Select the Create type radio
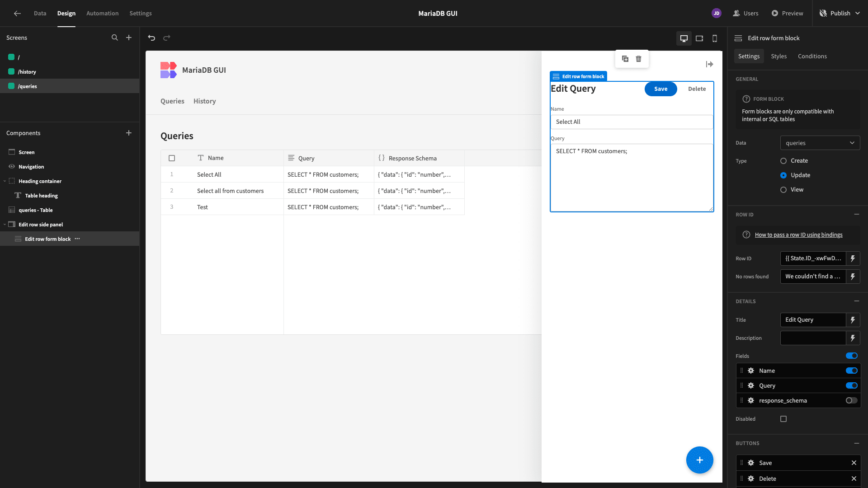The height and width of the screenshot is (488, 868). [x=783, y=161]
